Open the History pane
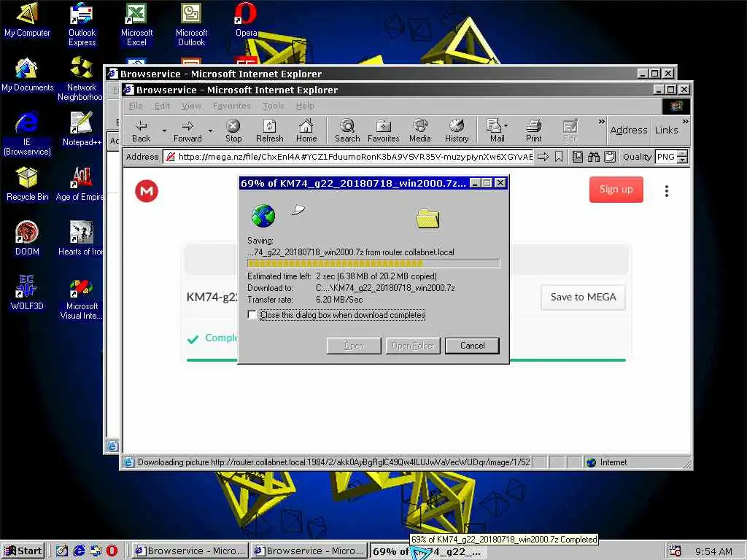This screenshot has width=747, height=560. pos(457,131)
